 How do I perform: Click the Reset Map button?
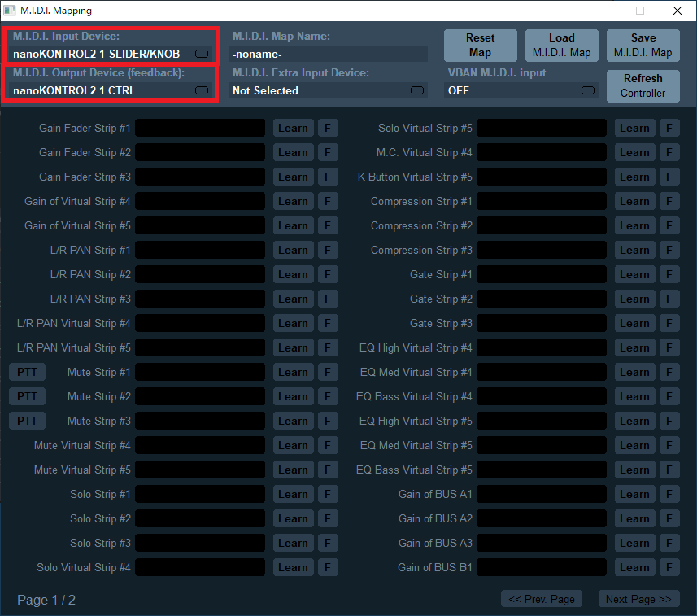click(x=480, y=46)
